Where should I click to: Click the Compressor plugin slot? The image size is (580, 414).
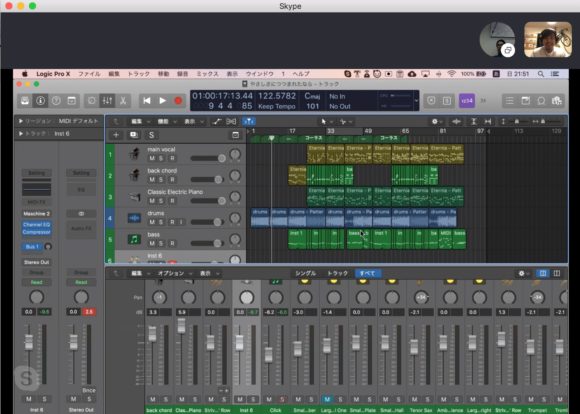click(37, 232)
